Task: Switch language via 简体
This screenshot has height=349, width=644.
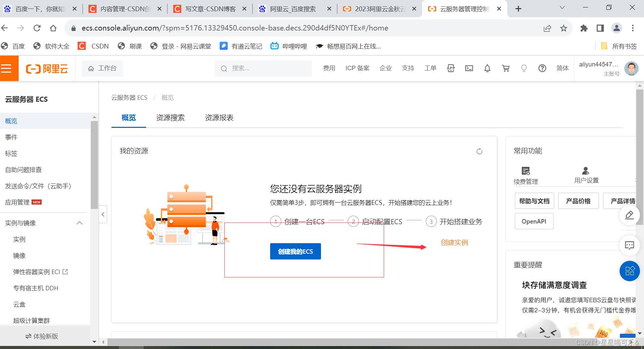Action: (562, 68)
